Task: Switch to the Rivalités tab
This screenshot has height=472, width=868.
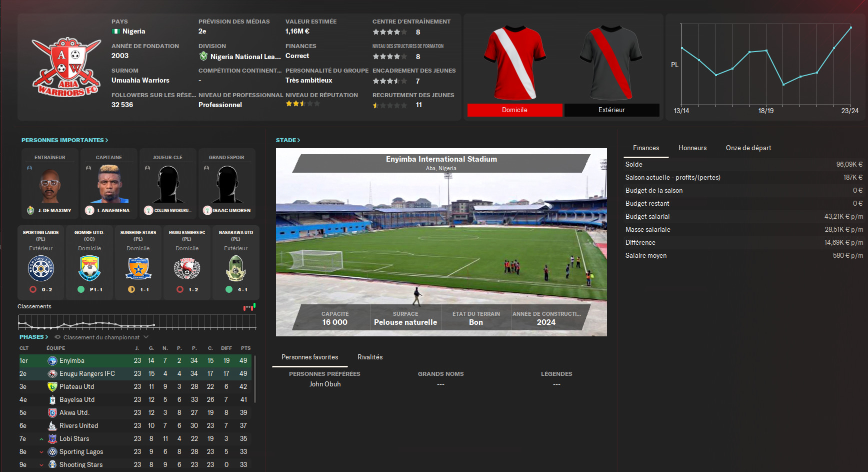Action: [370, 357]
